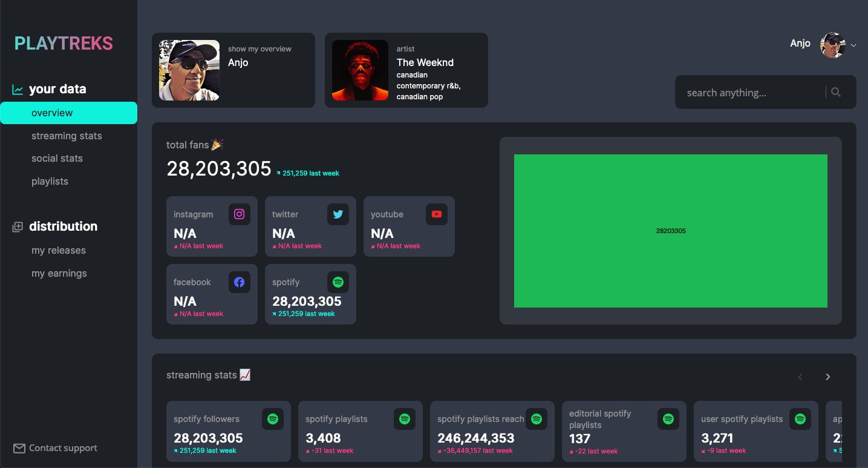The height and width of the screenshot is (468, 868).
Task: Click the envelope icon for Contact support
Action: click(x=19, y=449)
